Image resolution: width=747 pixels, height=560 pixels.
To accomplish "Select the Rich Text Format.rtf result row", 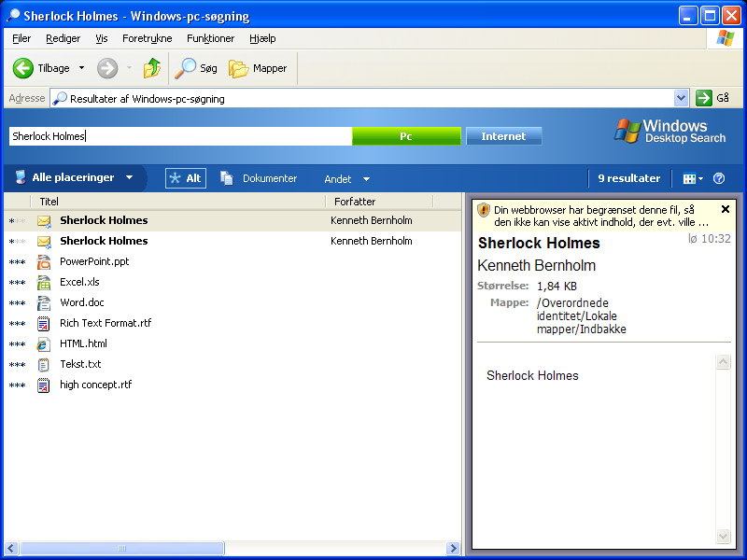I will [x=233, y=323].
